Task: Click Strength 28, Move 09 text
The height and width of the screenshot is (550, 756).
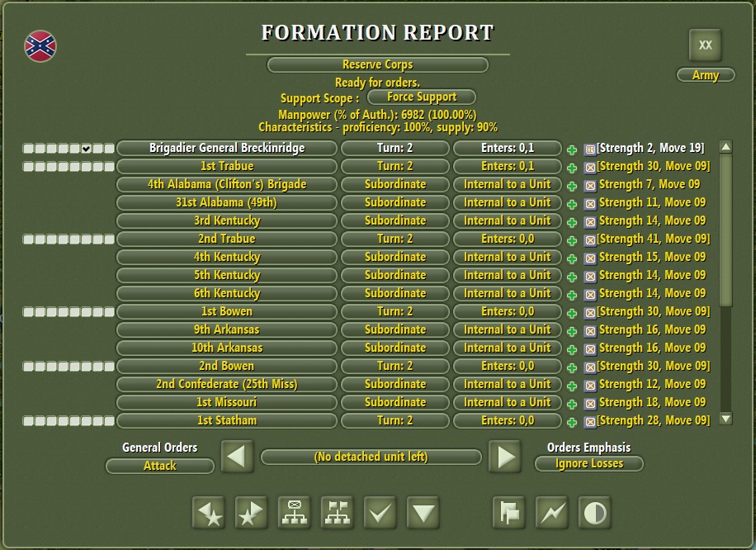Action: click(x=654, y=420)
